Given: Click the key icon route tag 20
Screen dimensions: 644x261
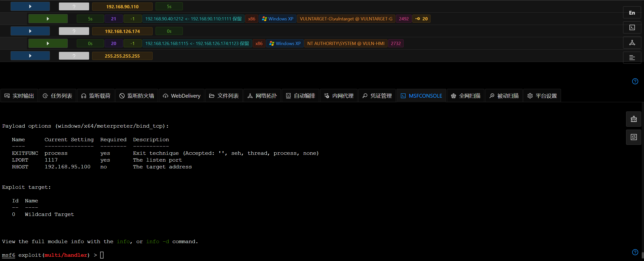Looking at the screenshot, I should tap(421, 19).
